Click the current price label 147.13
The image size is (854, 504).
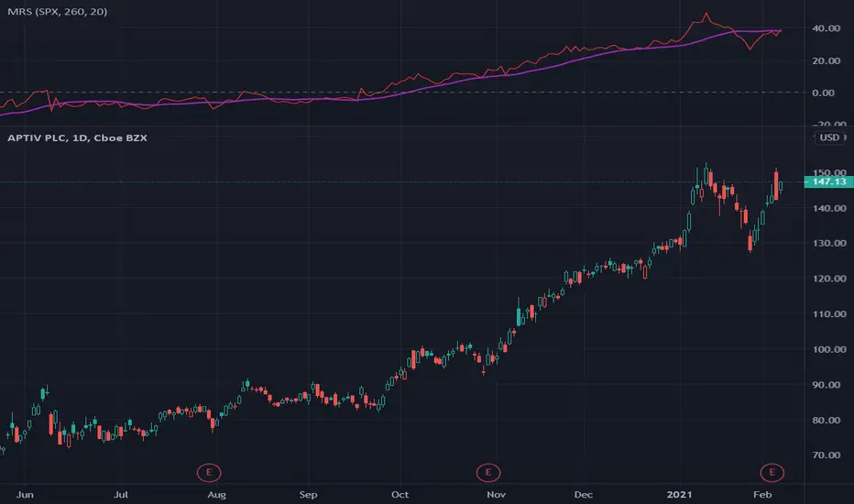pyautogui.click(x=829, y=181)
